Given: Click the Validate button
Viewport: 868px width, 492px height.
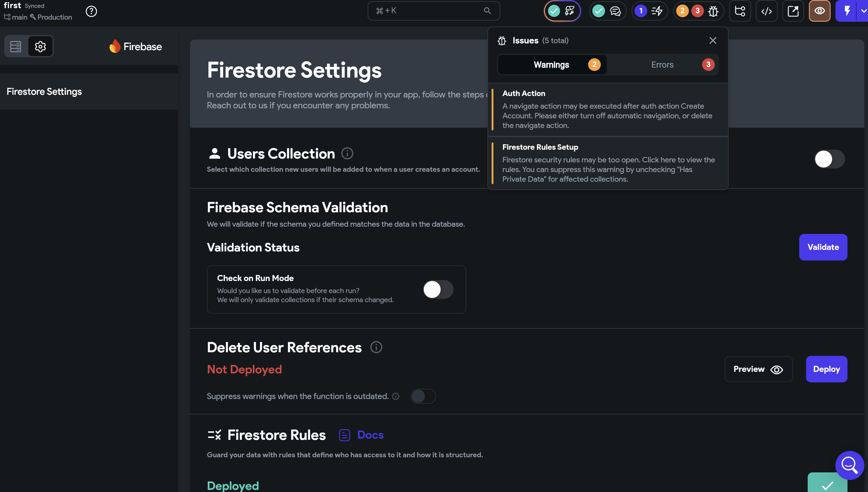Looking at the screenshot, I should click(823, 247).
